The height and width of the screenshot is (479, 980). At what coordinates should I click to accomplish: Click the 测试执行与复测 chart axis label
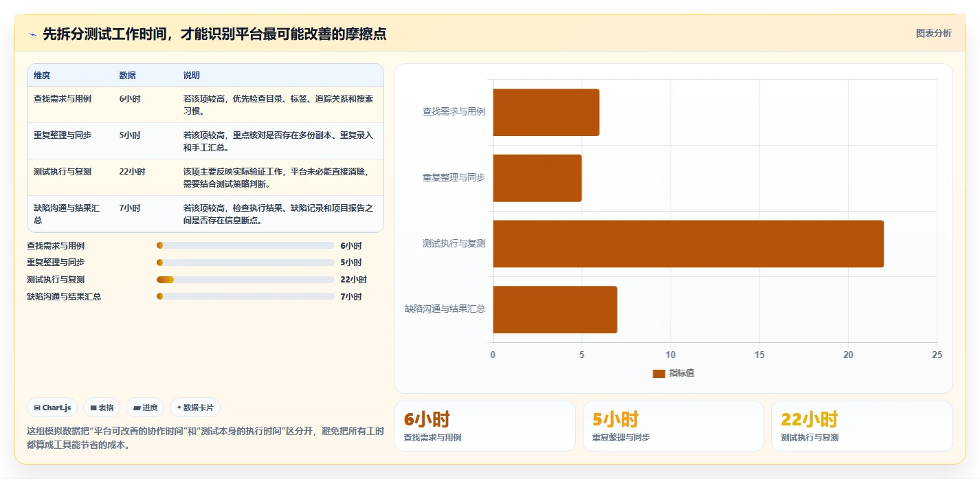tap(454, 243)
